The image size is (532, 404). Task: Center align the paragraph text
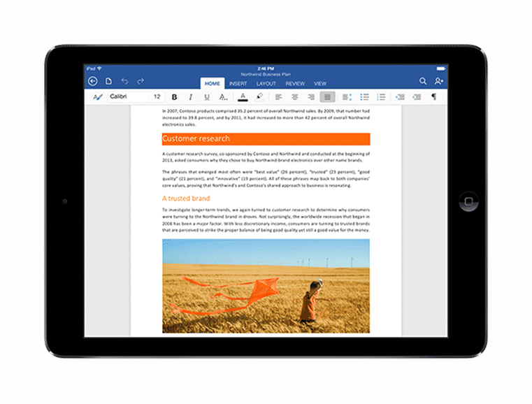click(x=294, y=97)
